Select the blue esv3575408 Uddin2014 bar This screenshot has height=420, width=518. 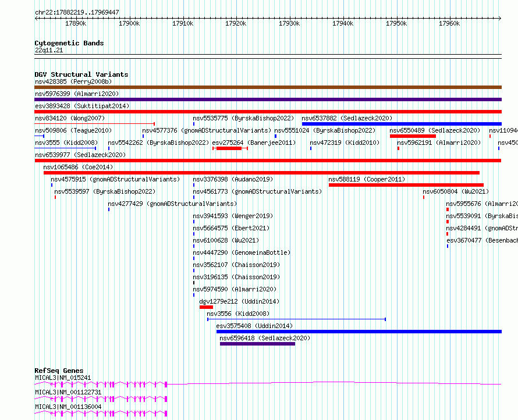coord(359,332)
